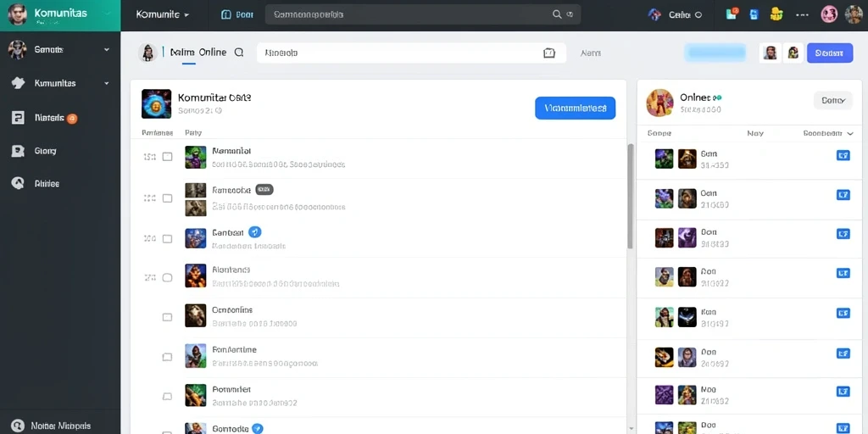Tick the checkbox for the Romfartime row
868x434 pixels.
click(x=167, y=357)
